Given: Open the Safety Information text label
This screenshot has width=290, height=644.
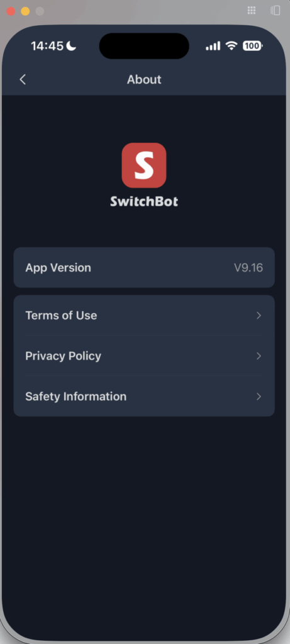Looking at the screenshot, I should click(x=76, y=396).
